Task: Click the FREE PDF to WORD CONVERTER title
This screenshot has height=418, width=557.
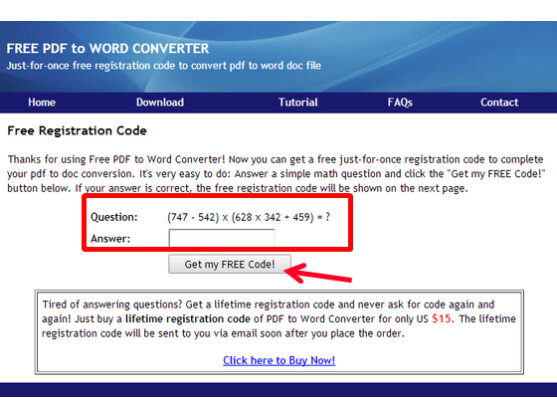Action: (108, 49)
